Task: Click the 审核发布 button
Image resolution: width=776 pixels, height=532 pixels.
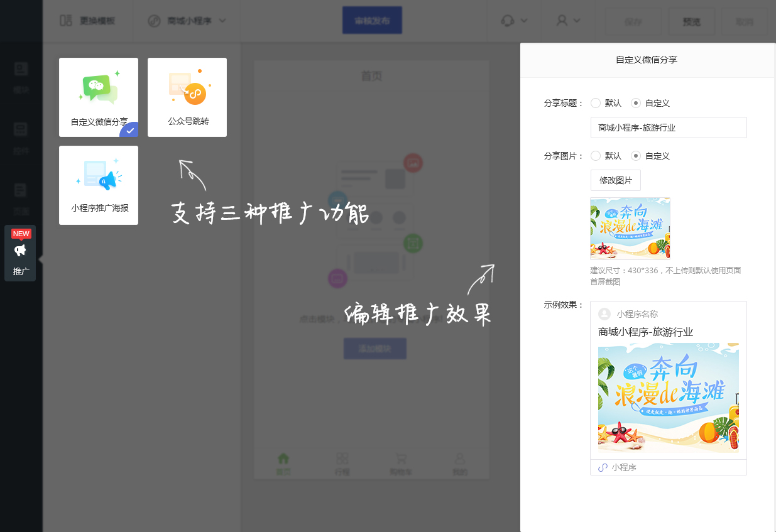Action: point(372,21)
